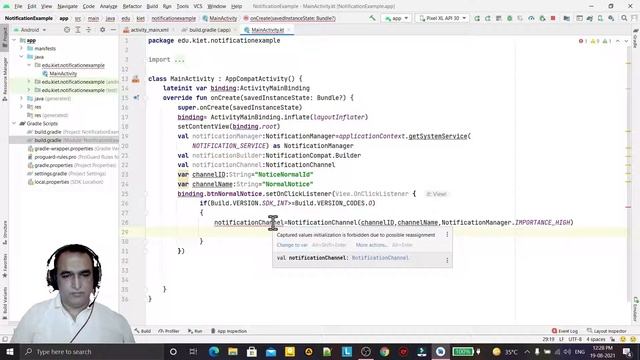Open the Layout Inspector button
This screenshot has height=360, width=640.
point(607,331)
